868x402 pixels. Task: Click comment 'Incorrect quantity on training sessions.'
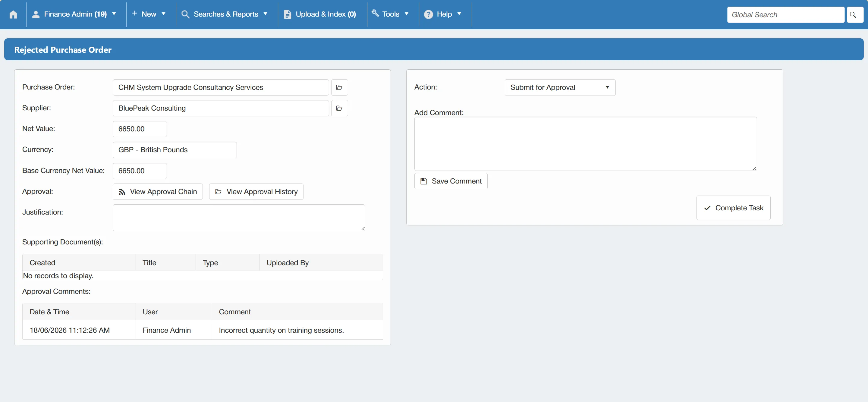point(281,330)
